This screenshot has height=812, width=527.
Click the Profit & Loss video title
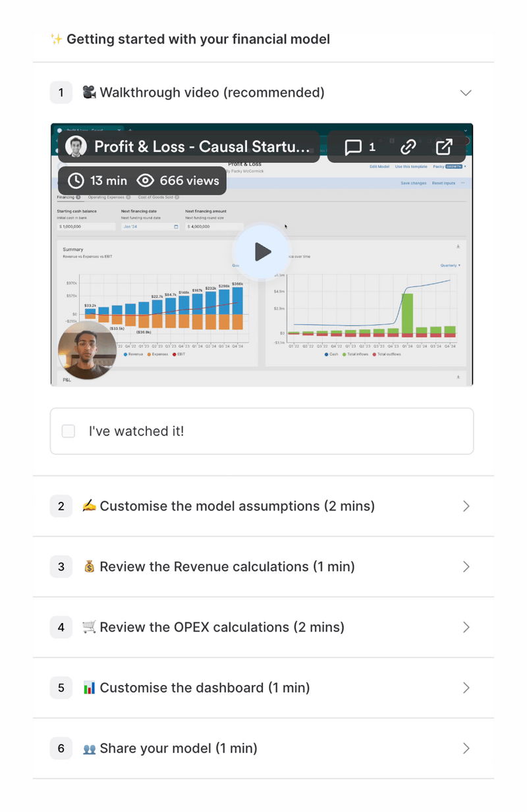tap(202, 147)
